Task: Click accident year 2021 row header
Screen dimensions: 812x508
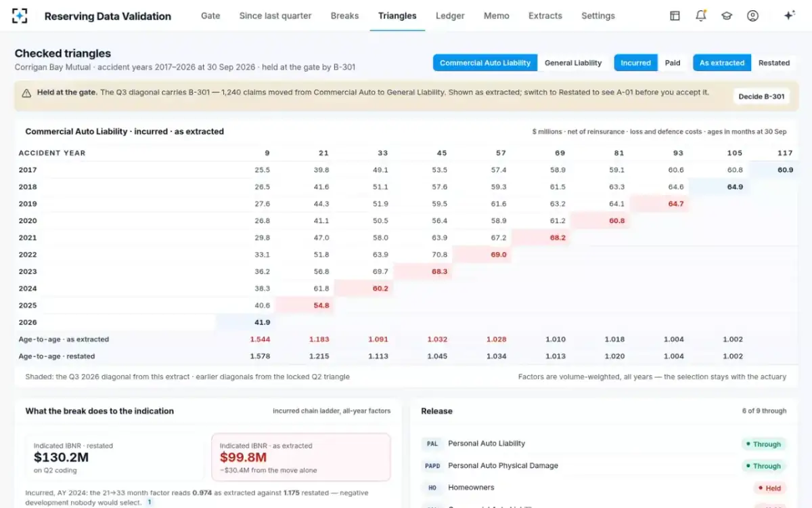Action: (x=28, y=238)
